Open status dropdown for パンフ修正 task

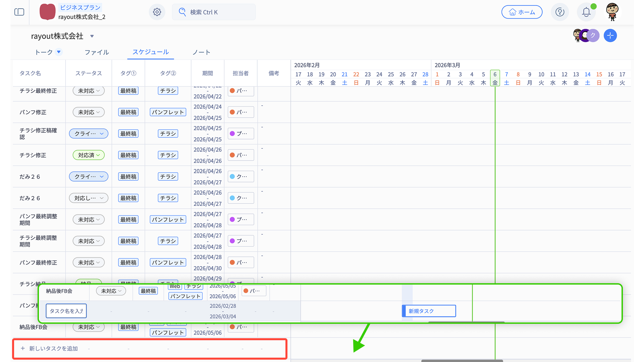pyautogui.click(x=89, y=112)
